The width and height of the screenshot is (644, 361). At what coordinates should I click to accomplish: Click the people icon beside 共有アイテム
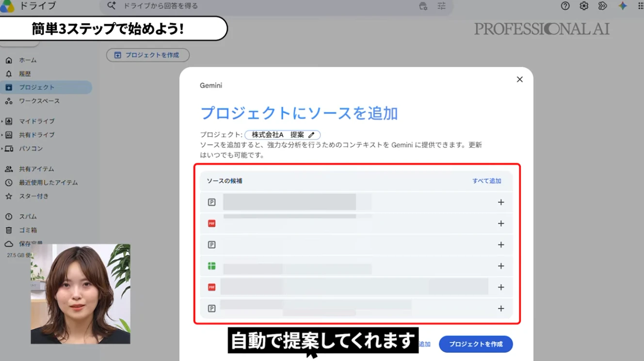tap(9, 169)
